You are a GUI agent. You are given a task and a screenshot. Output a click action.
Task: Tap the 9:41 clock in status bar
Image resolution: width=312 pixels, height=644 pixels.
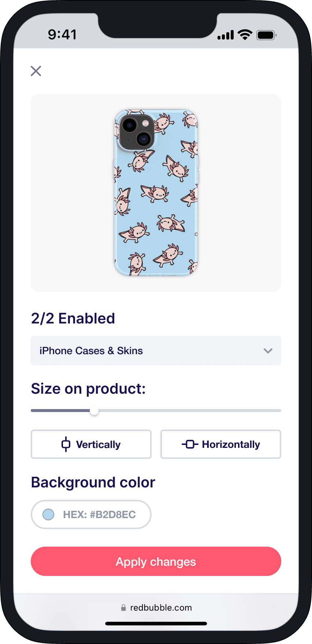(x=62, y=35)
